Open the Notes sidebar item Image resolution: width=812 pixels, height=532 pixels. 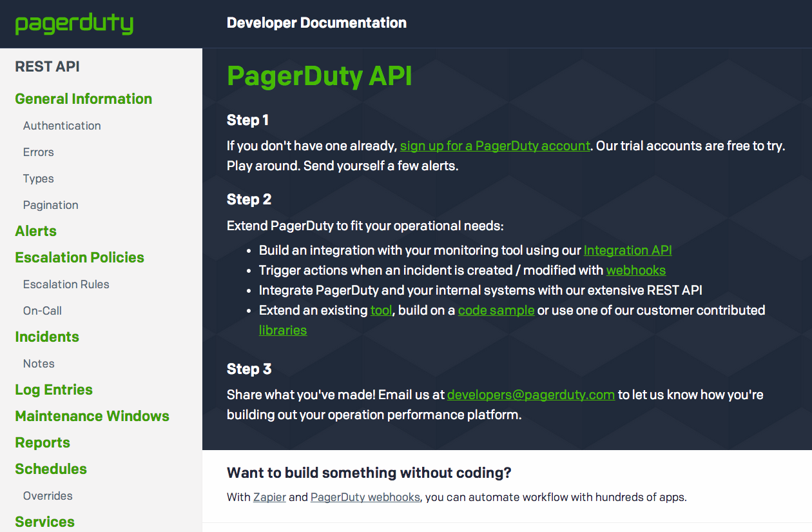[39, 364]
